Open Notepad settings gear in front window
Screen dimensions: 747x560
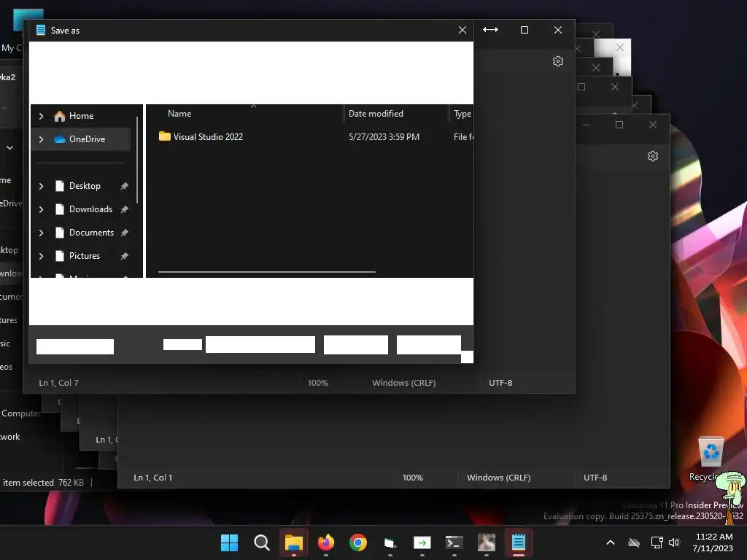tap(558, 61)
